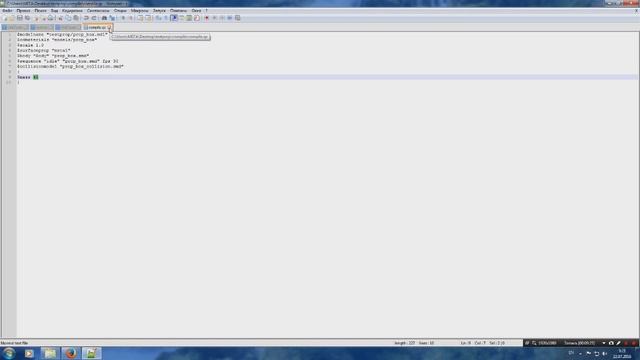This screenshot has width=640, height=360.
Task: Toggle synchronized horizontal scrolling
Action: (148, 18)
